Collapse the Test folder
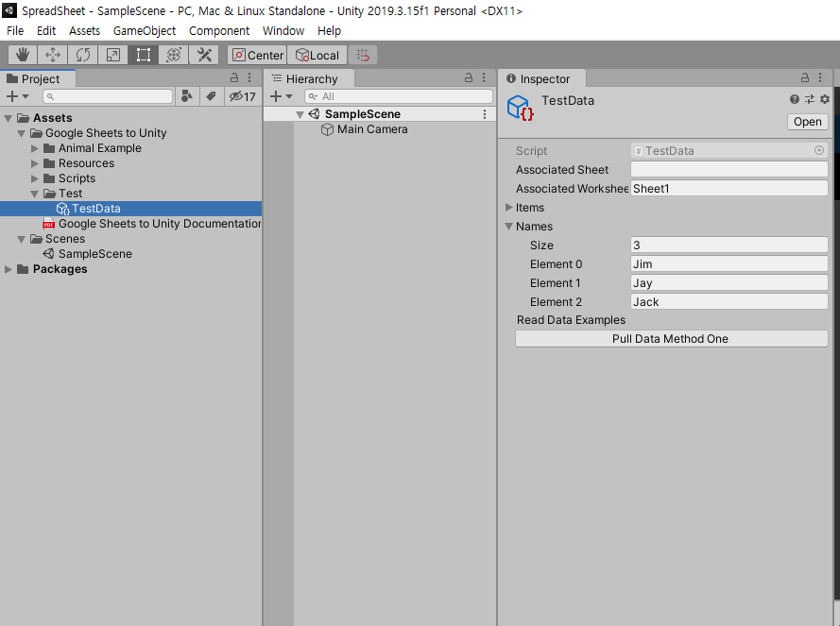Image resolution: width=840 pixels, height=626 pixels. [35, 194]
